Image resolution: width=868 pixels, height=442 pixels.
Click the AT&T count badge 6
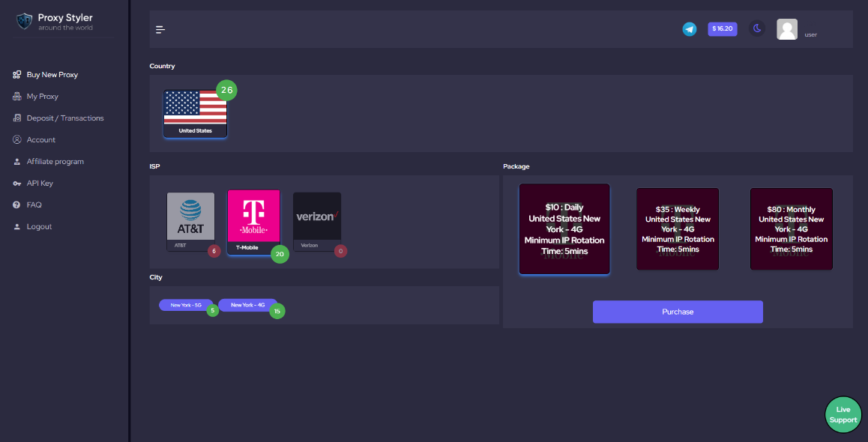214,251
